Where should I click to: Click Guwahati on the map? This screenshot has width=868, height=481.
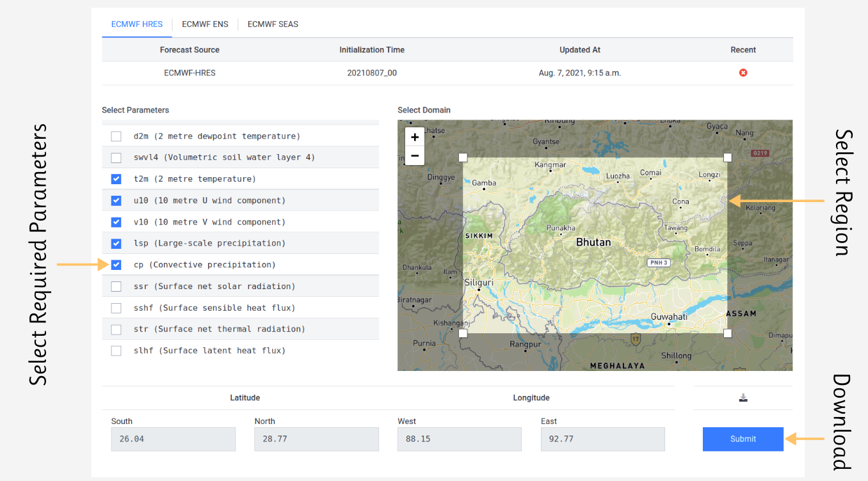669,317
